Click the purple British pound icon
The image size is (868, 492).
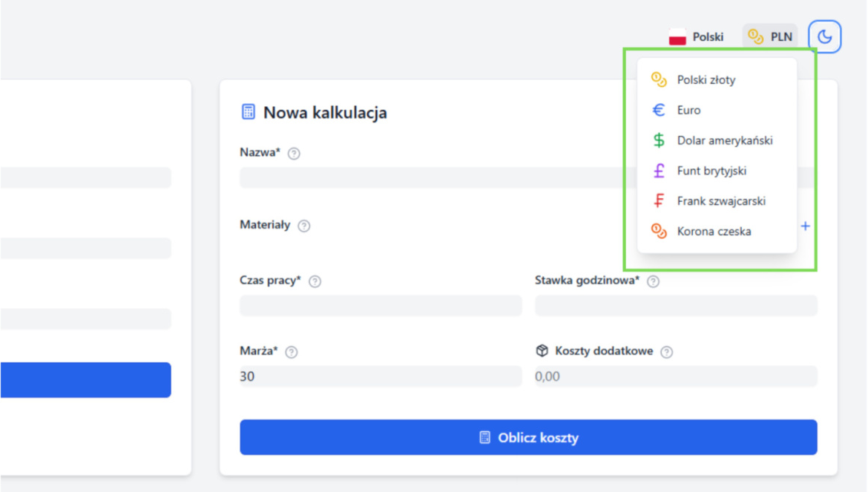(659, 171)
